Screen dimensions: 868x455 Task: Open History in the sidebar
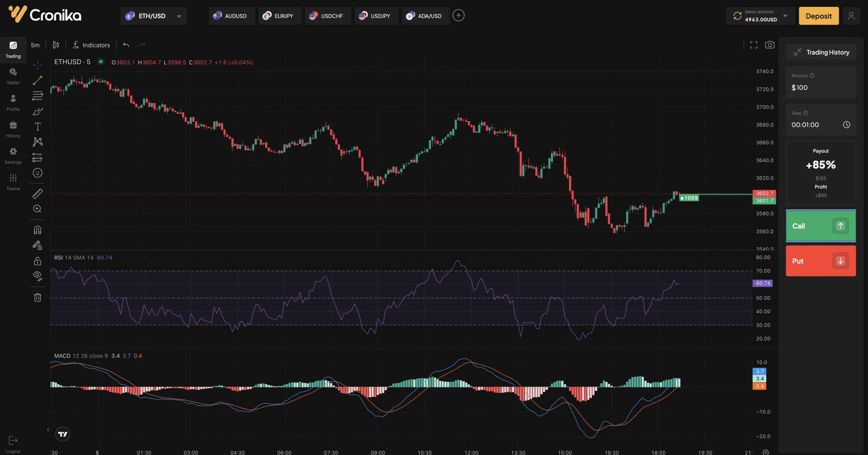(x=13, y=129)
